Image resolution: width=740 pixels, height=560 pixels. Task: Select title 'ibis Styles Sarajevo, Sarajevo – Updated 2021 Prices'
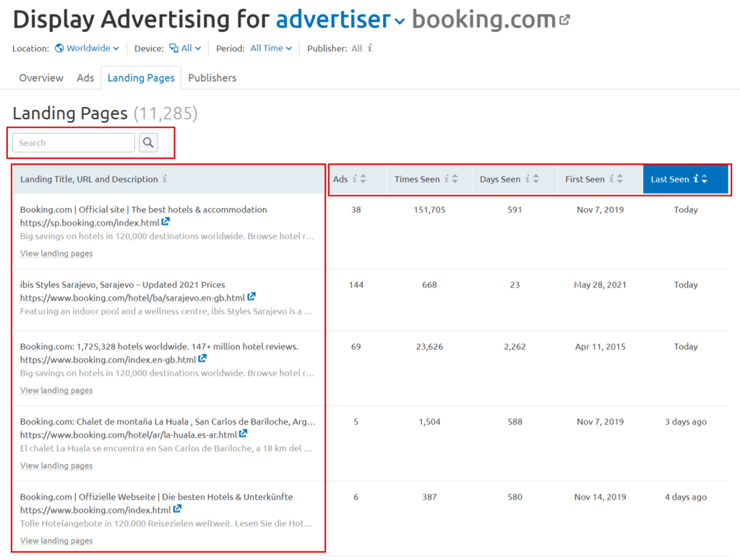pyautogui.click(x=122, y=285)
